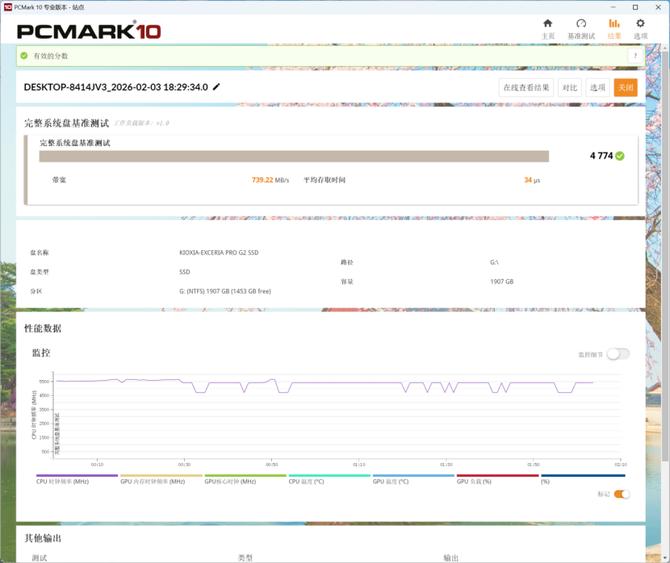The height and width of the screenshot is (563, 670).
Task: Toggle the monitoring details switch
Action: tap(618, 354)
